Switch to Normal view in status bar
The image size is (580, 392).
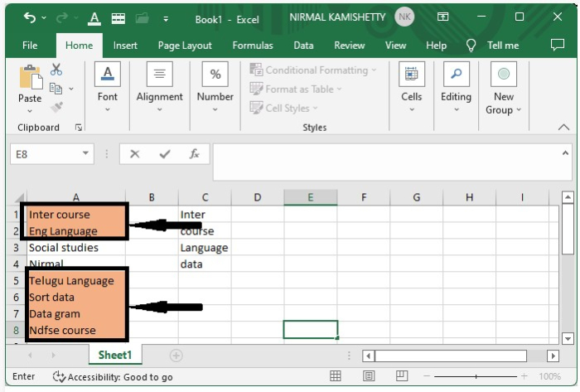[x=336, y=376]
